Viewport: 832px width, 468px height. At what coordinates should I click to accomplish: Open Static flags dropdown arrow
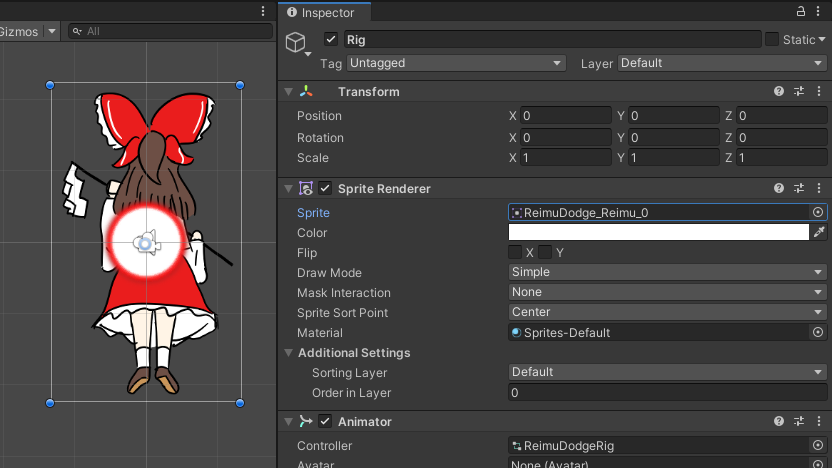click(822, 40)
